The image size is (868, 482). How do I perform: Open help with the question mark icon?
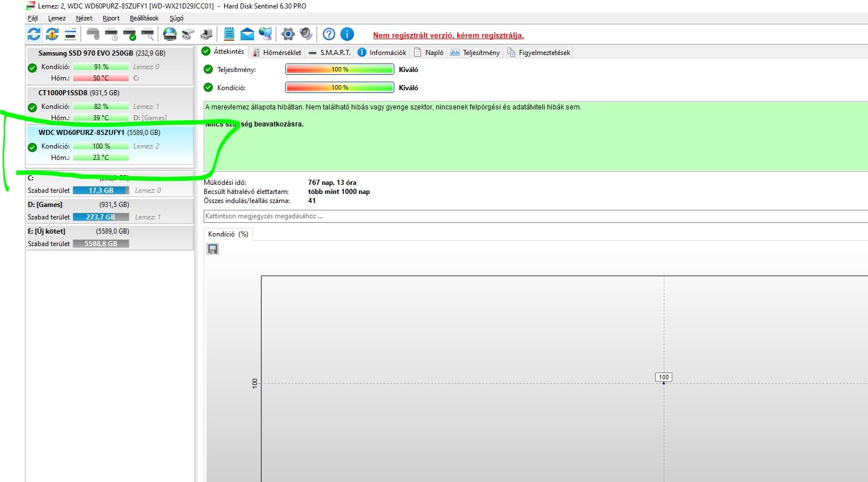pyautogui.click(x=329, y=34)
